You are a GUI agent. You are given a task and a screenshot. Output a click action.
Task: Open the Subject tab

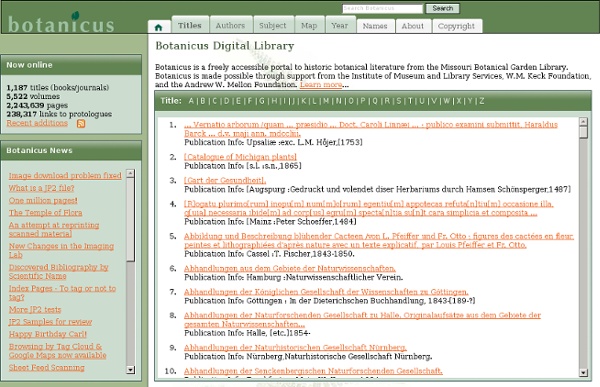tap(273, 25)
